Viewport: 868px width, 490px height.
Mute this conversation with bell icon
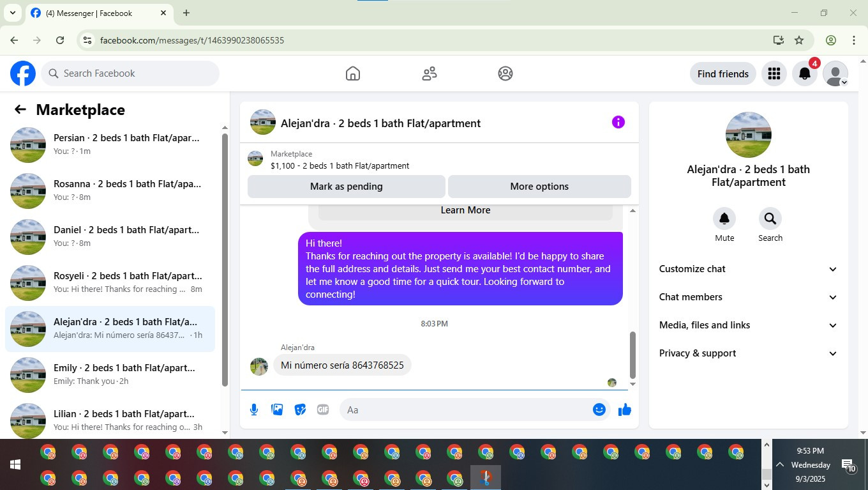coord(724,218)
